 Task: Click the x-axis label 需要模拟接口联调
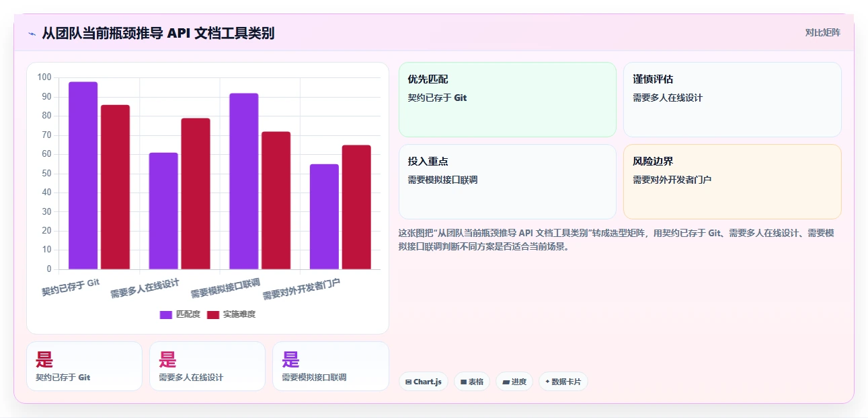tap(225, 289)
